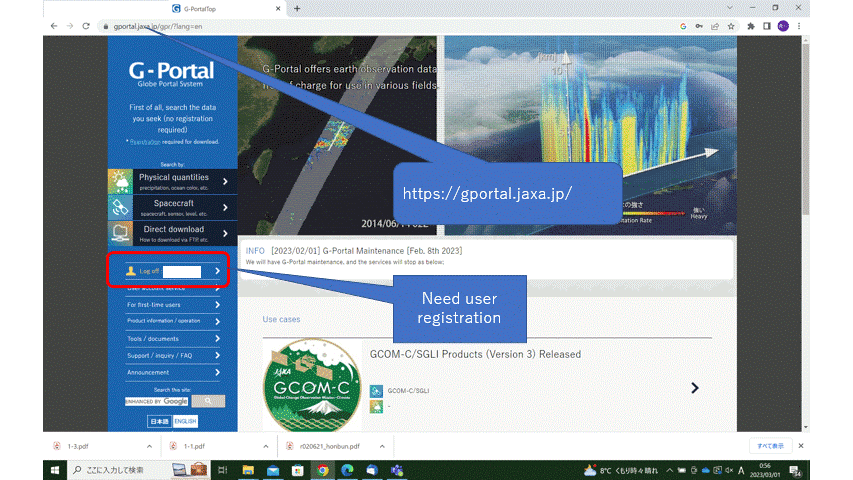Open the G-Portal Maintenance info notice

click(366, 251)
